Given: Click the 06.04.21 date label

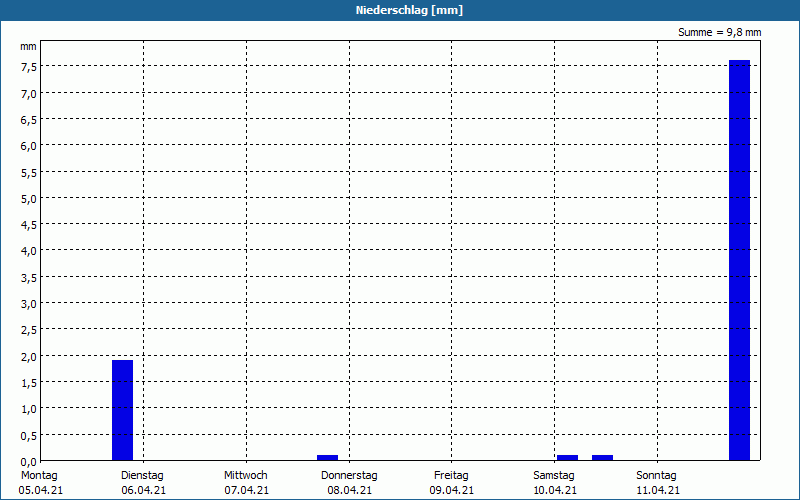Looking at the screenshot, I should [x=144, y=490].
